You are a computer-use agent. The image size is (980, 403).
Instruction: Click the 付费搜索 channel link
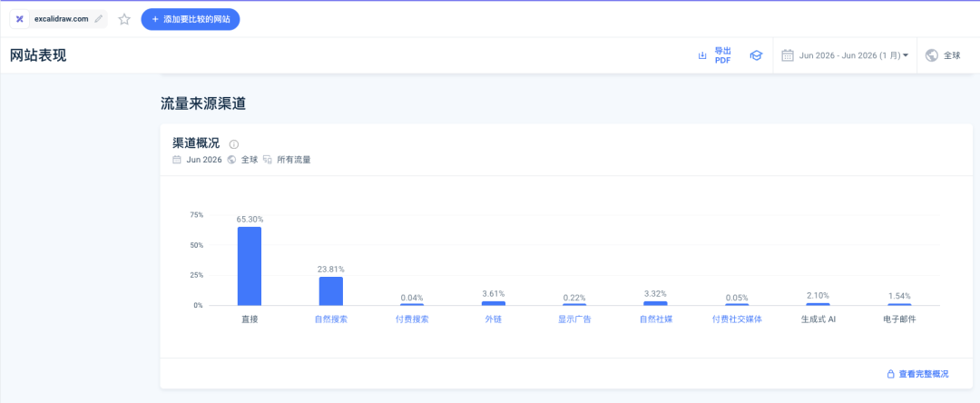pos(412,319)
